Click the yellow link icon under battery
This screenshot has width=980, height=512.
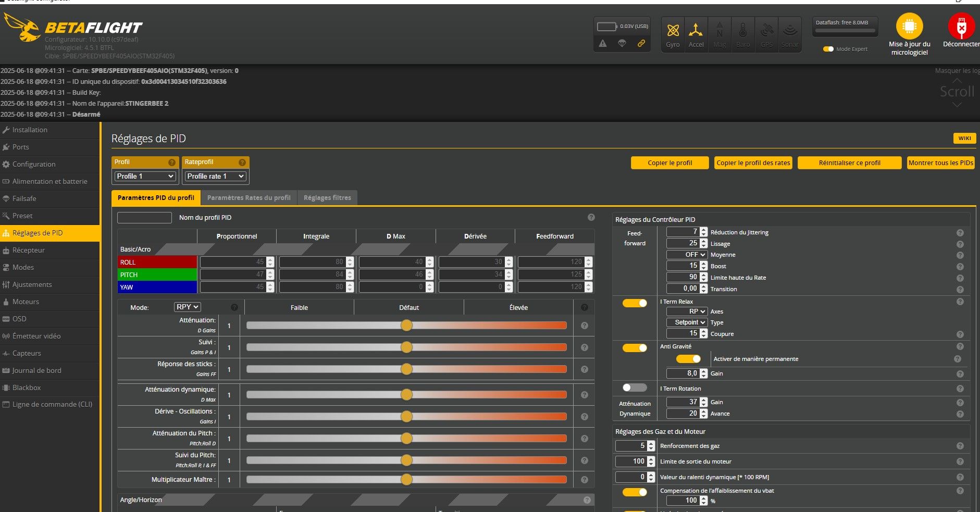tap(641, 43)
